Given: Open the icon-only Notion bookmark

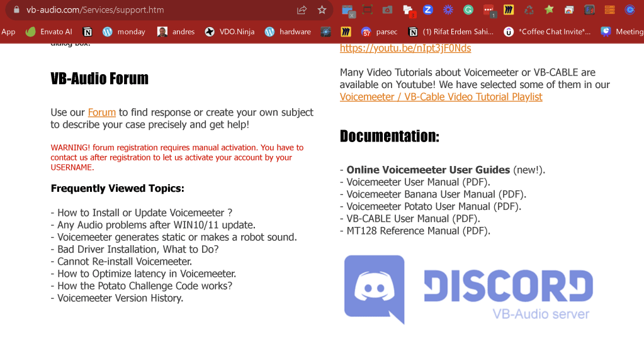Looking at the screenshot, I should tap(88, 31).
